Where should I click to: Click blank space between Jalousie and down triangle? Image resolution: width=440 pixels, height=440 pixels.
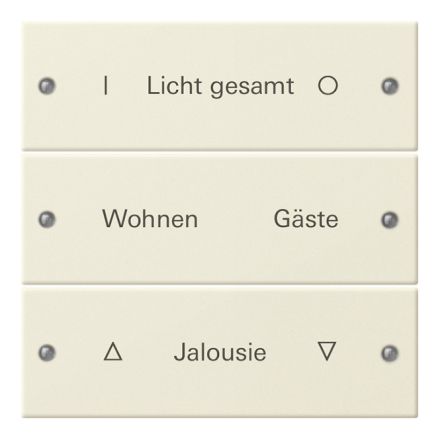(x=292, y=352)
